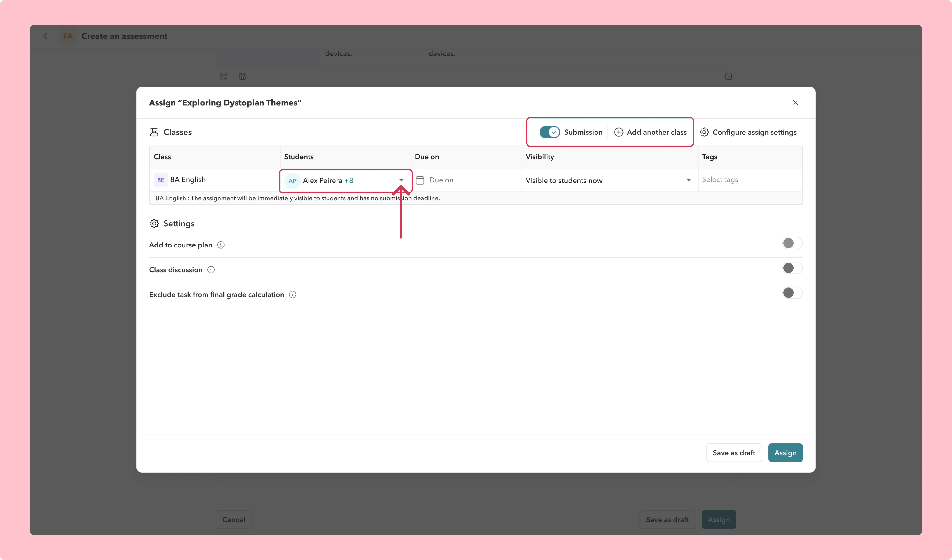Click the 8E class badge icon
The image size is (952, 560).
[x=161, y=180]
